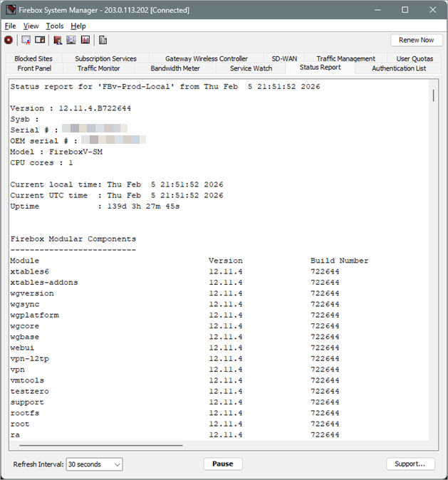The height and width of the screenshot is (480, 448).
Task: Switch to the Front Panel tab
Action: coord(34,68)
